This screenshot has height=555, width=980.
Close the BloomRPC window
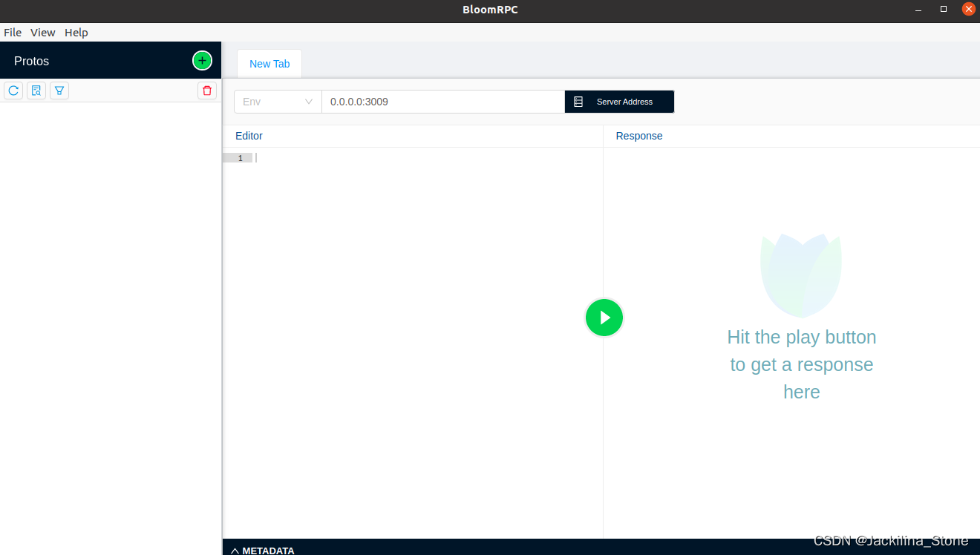(x=969, y=9)
